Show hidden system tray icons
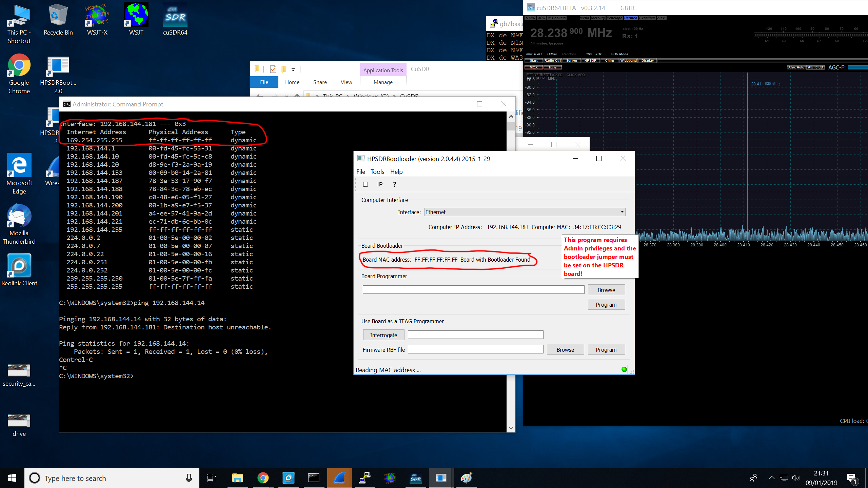The height and width of the screenshot is (488, 868). pyautogui.click(x=771, y=478)
